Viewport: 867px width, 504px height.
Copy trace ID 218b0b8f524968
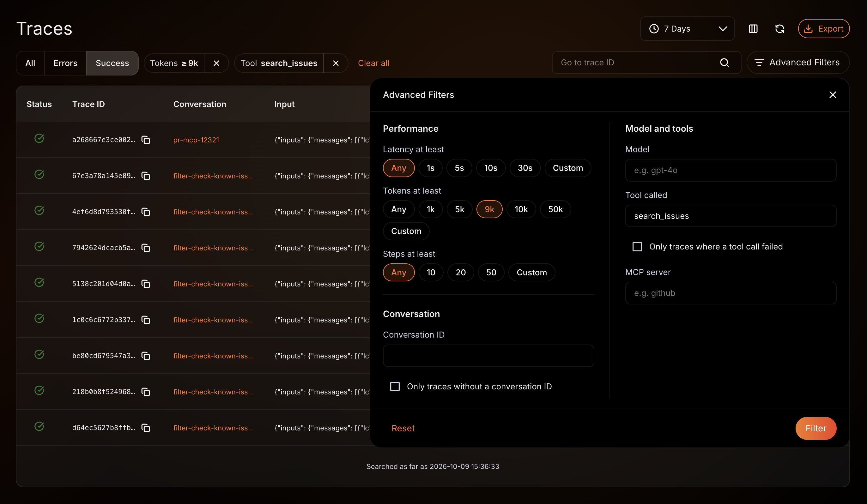point(146,392)
